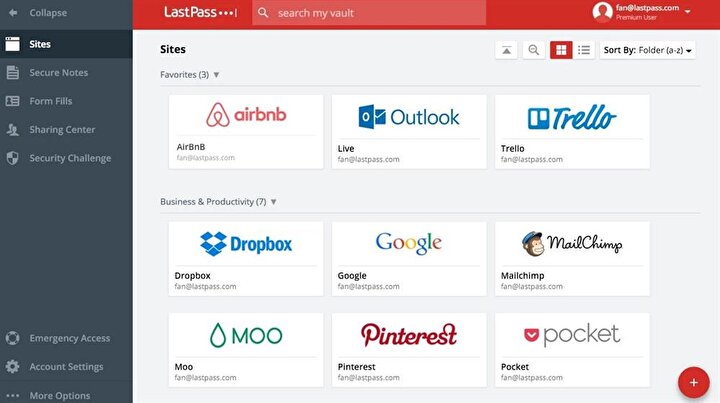Open the Sites section icon
Screen dimensions: 720x403
[x=12, y=44]
